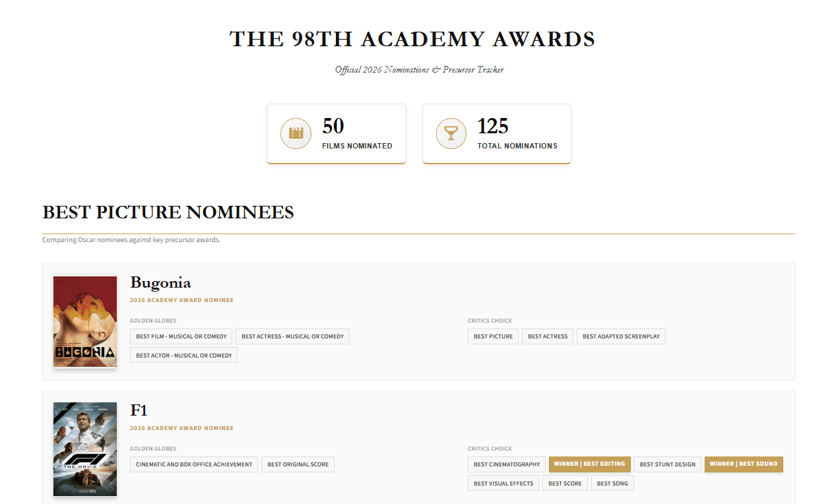Click the Bugonia movie title link
The image size is (836, 504).
(x=160, y=282)
